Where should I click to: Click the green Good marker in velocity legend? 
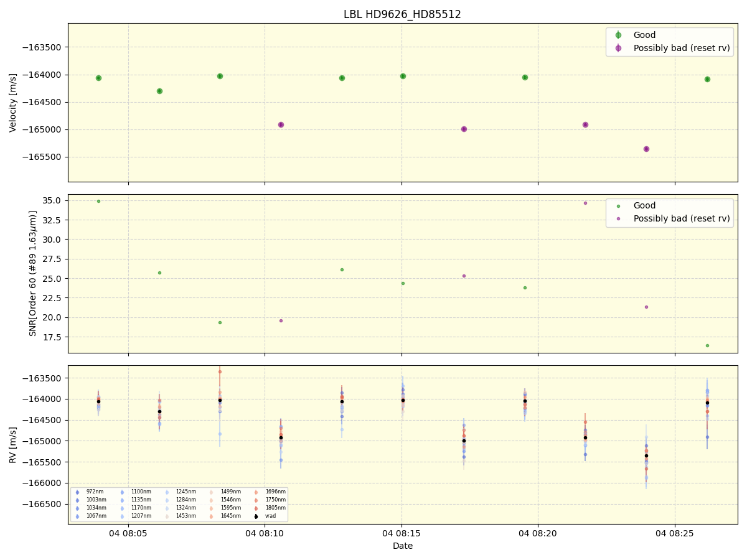[618, 35]
